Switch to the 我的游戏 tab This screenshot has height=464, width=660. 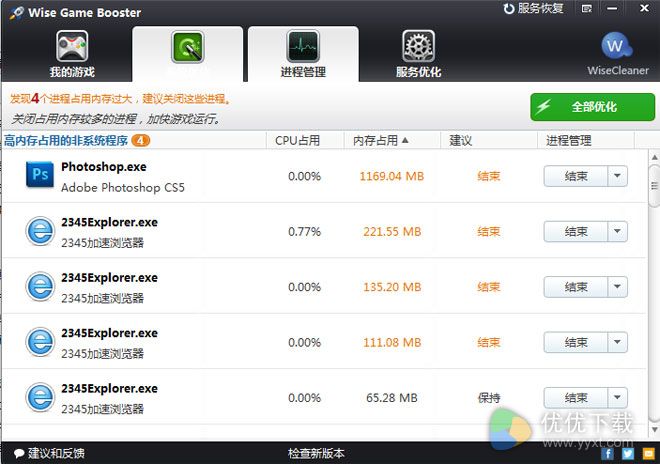[72, 54]
